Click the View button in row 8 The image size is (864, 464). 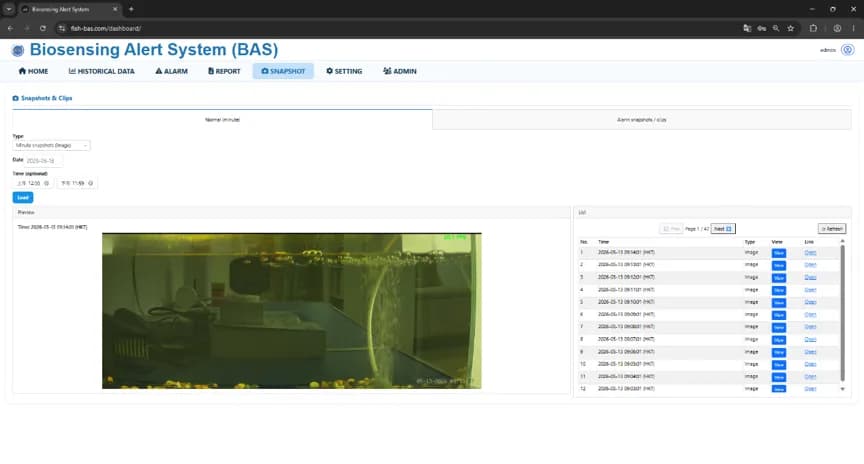[779, 339]
